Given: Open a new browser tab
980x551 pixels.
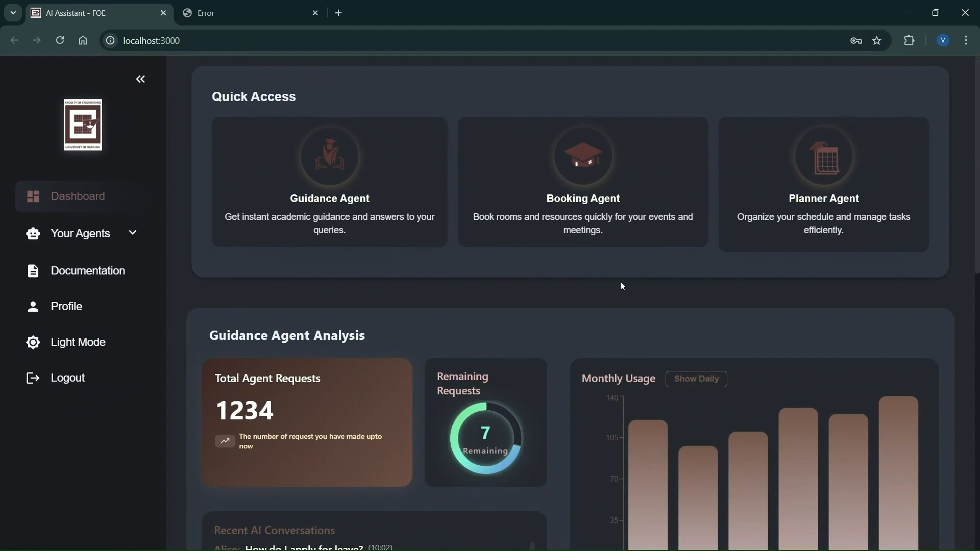Looking at the screenshot, I should [339, 13].
